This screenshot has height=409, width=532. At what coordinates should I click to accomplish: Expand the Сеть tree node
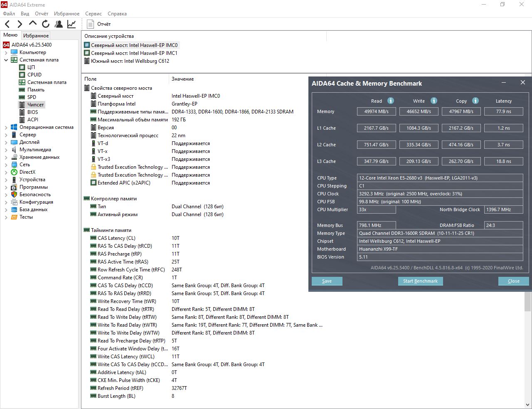[6, 165]
